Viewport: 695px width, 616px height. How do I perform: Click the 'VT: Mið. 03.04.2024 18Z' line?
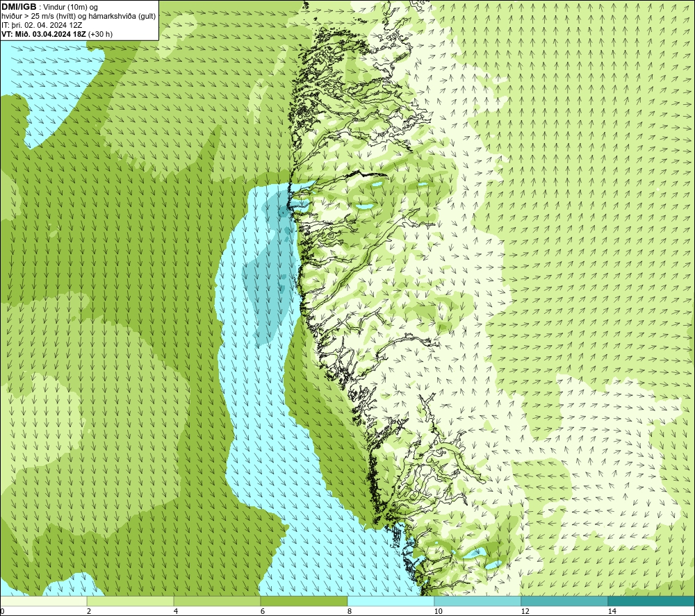44,34
